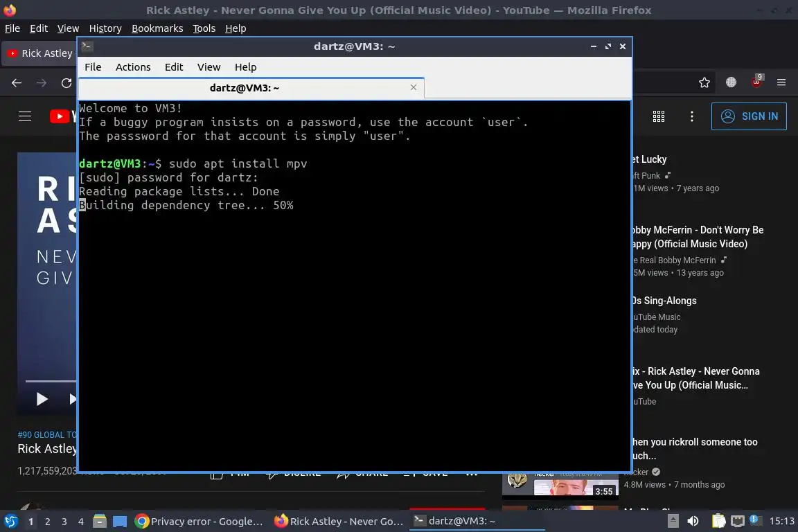798x532 pixels.
Task: Click the YouTube logo
Action: click(63, 116)
